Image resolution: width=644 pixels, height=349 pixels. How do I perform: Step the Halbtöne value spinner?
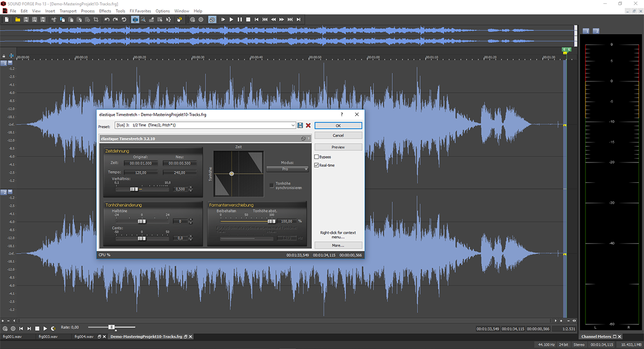(191, 221)
